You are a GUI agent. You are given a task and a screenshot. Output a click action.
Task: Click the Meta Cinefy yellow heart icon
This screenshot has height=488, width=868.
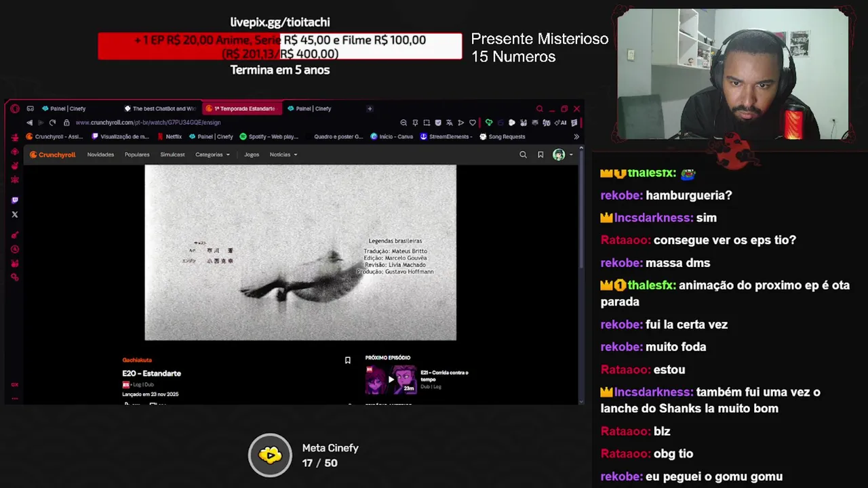click(x=270, y=455)
